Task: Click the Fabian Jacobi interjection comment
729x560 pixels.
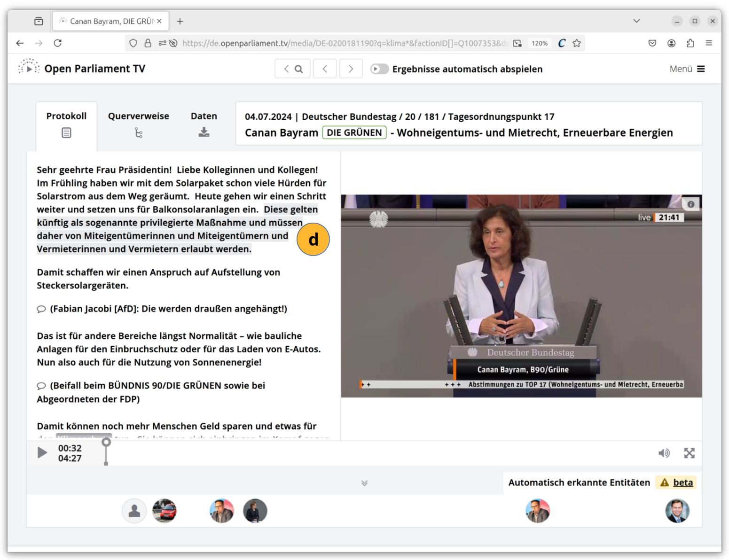Action: [x=162, y=309]
